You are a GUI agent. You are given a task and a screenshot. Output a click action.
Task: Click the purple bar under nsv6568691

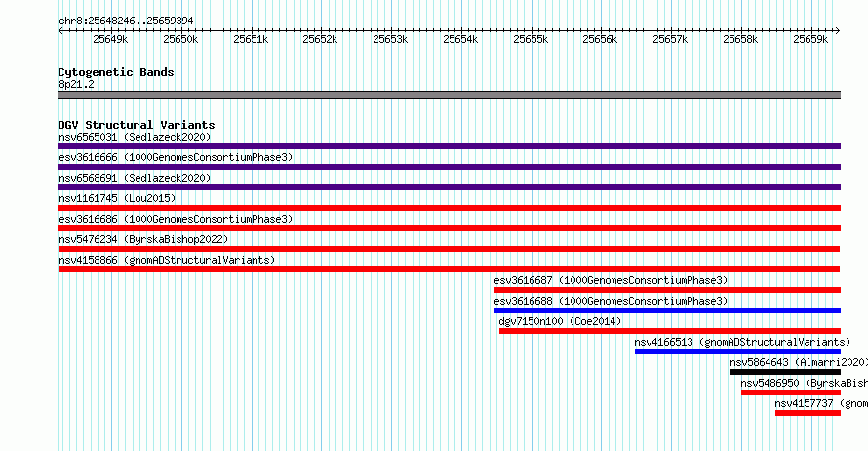tap(449, 187)
